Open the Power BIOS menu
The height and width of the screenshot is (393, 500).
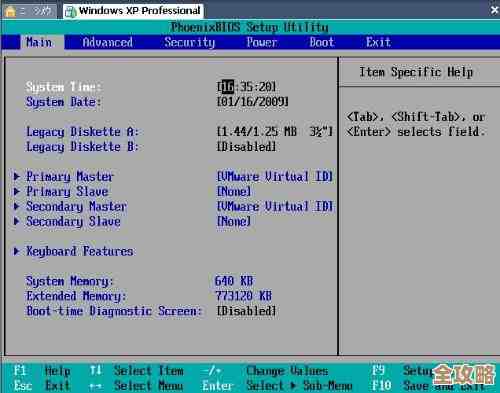point(262,43)
